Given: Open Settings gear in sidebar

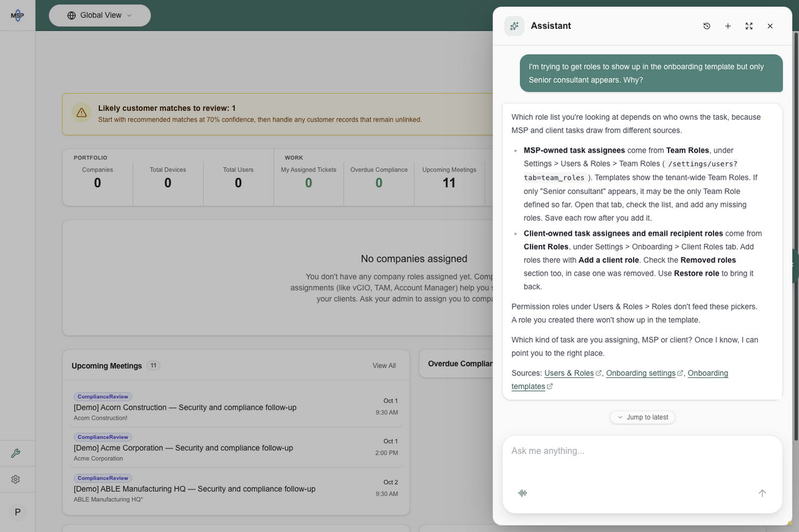Looking at the screenshot, I should pyautogui.click(x=16, y=480).
